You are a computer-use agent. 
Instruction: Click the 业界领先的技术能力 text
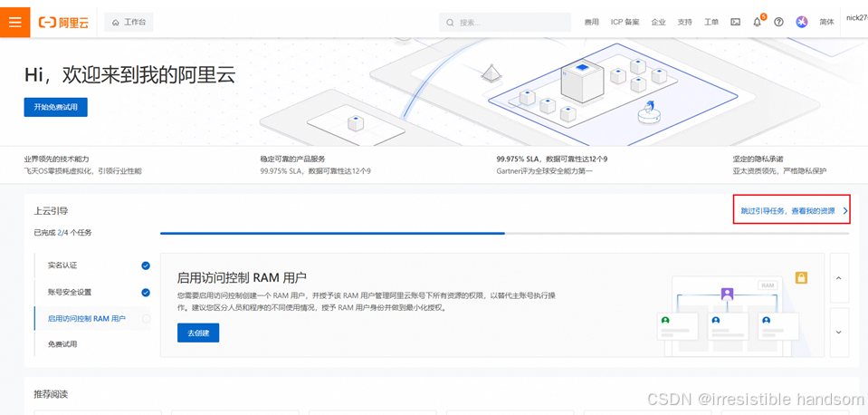[x=56, y=159]
